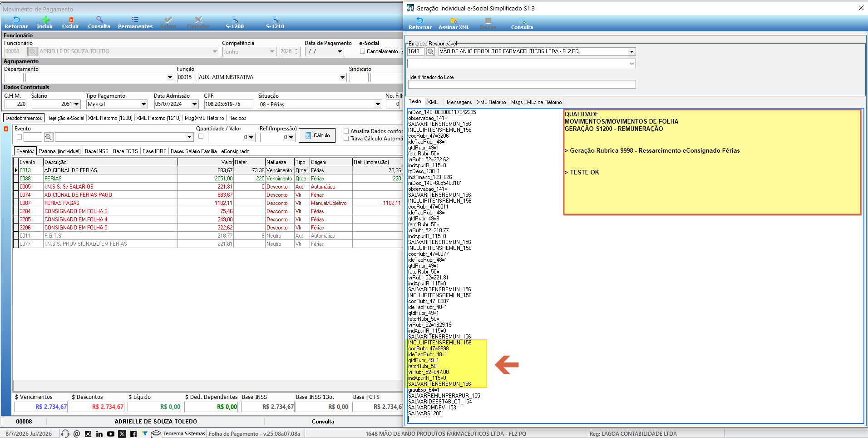The height and width of the screenshot is (438, 868).
Task: Click the Identificador do Lote field
Action: pos(521,85)
